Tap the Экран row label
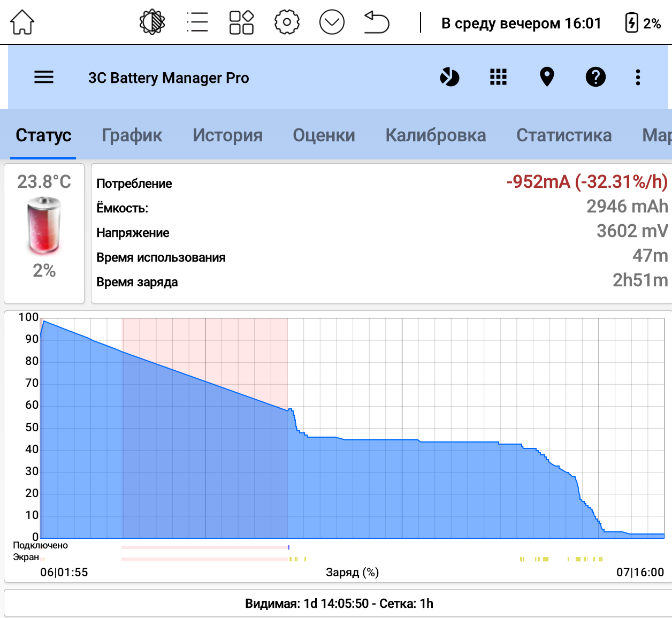Viewport: 672px width, 618px height. point(26,557)
